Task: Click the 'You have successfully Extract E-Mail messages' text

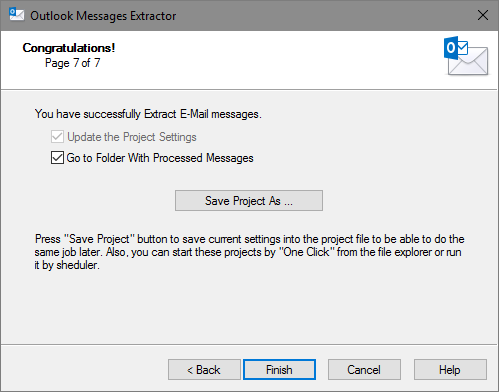Action: pos(148,114)
